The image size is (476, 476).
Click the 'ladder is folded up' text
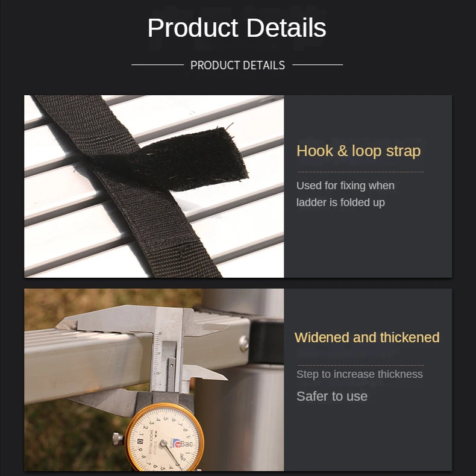pyautogui.click(x=340, y=202)
